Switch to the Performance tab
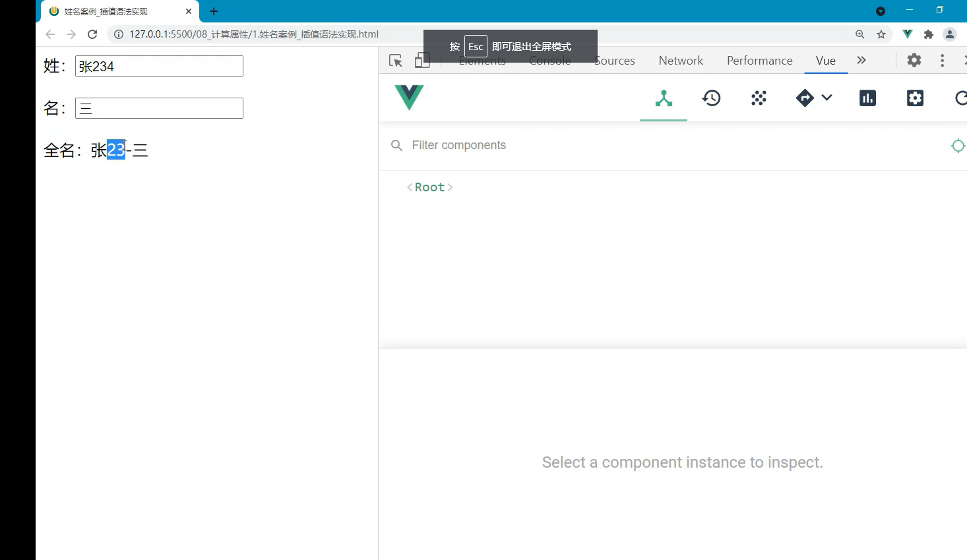Image resolution: width=967 pixels, height=560 pixels. click(759, 61)
